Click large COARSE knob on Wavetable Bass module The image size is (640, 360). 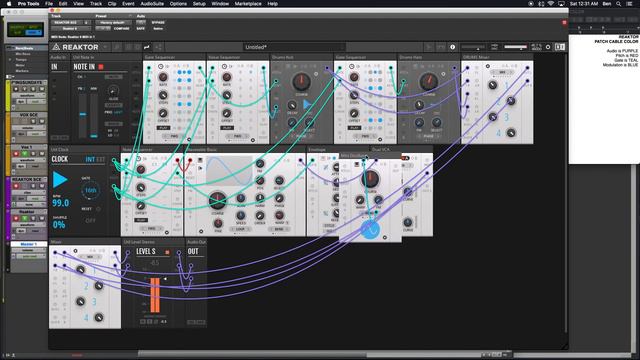(217, 200)
